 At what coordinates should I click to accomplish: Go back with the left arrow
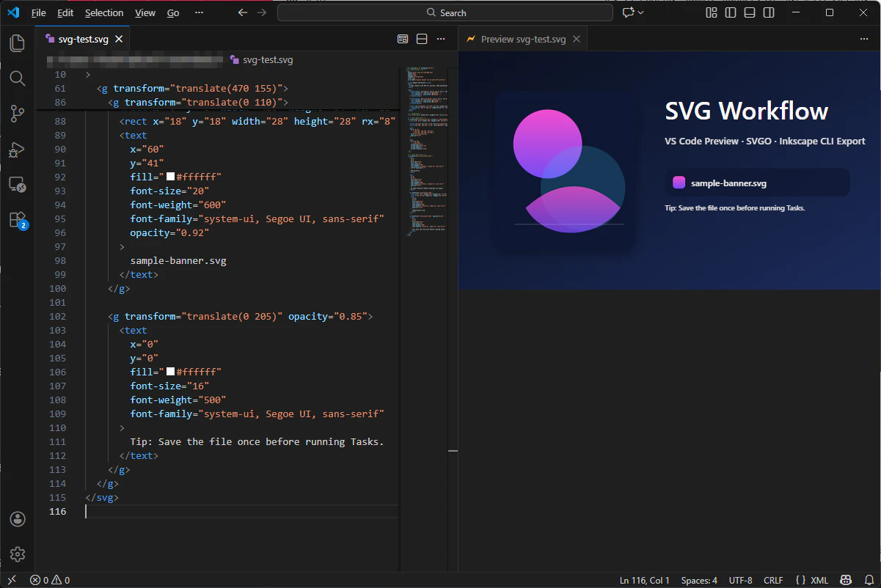243,12
